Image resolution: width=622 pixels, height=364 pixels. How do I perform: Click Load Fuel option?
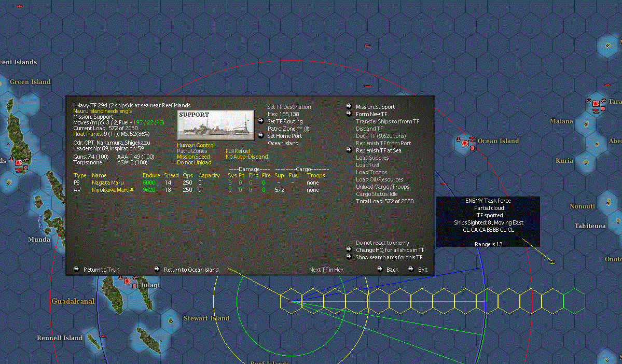coord(367,165)
